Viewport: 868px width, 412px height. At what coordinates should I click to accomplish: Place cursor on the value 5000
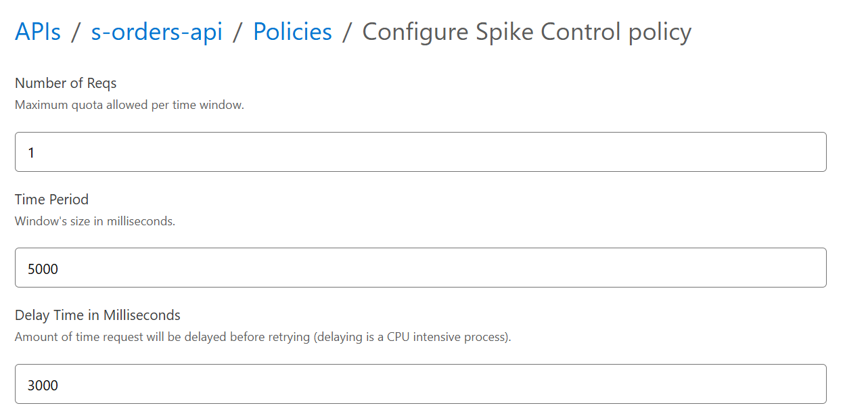coord(43,269)
